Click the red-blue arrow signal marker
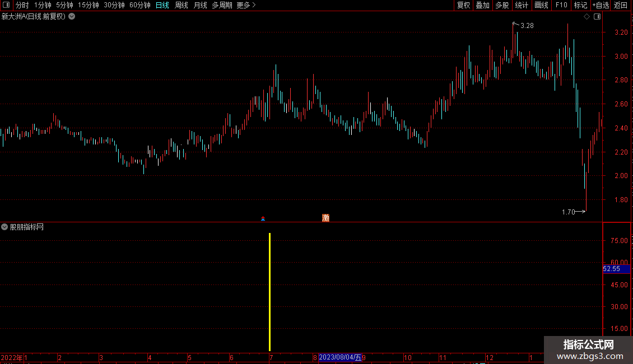 (263, 219)
